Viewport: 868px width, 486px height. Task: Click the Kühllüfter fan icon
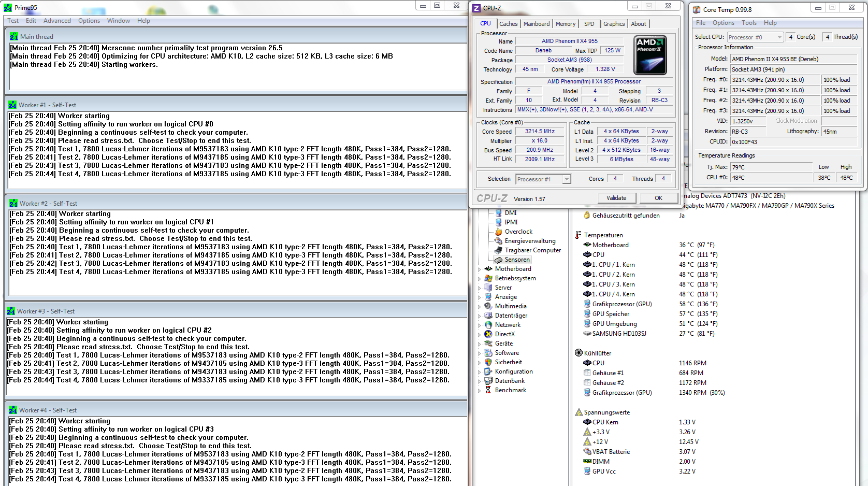[578, 353]
